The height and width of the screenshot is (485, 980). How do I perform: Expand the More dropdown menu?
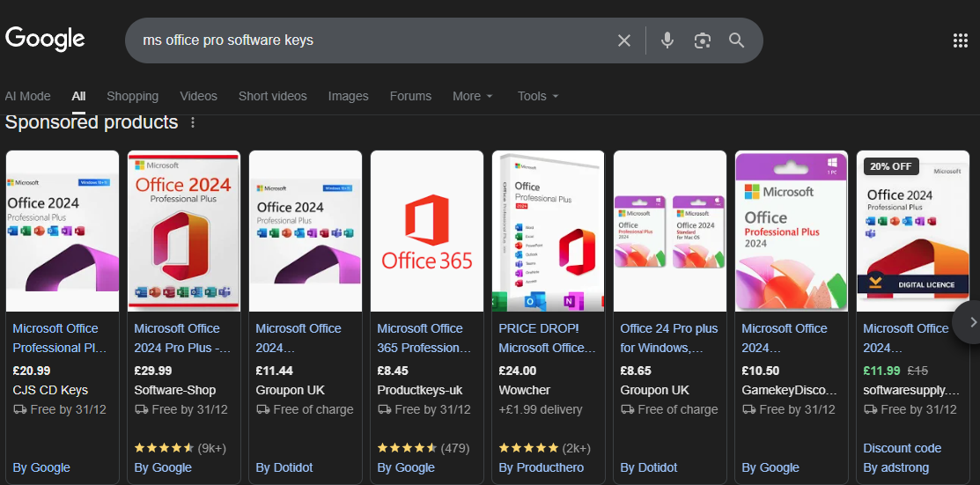point(473,96)
